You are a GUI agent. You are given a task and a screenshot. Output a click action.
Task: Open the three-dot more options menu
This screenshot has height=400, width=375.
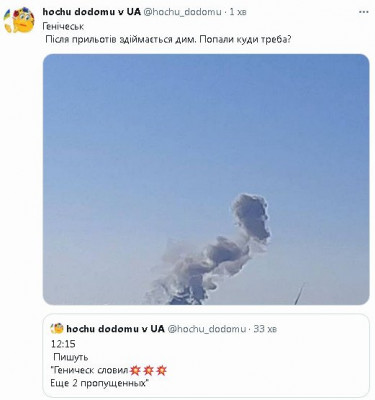364,12
